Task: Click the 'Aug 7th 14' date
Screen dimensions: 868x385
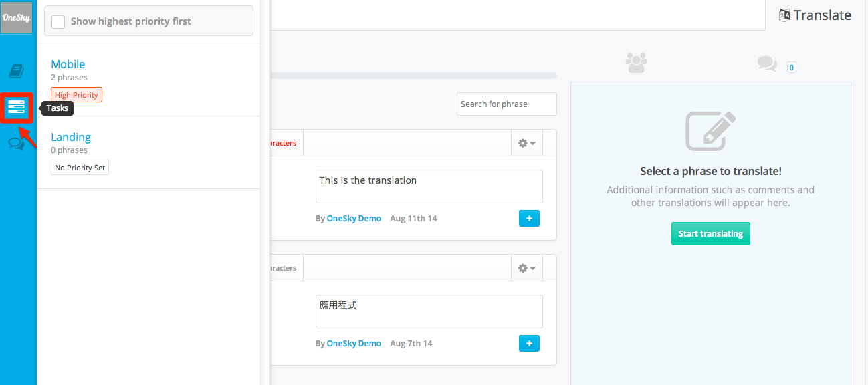Action: pos(411,344)
